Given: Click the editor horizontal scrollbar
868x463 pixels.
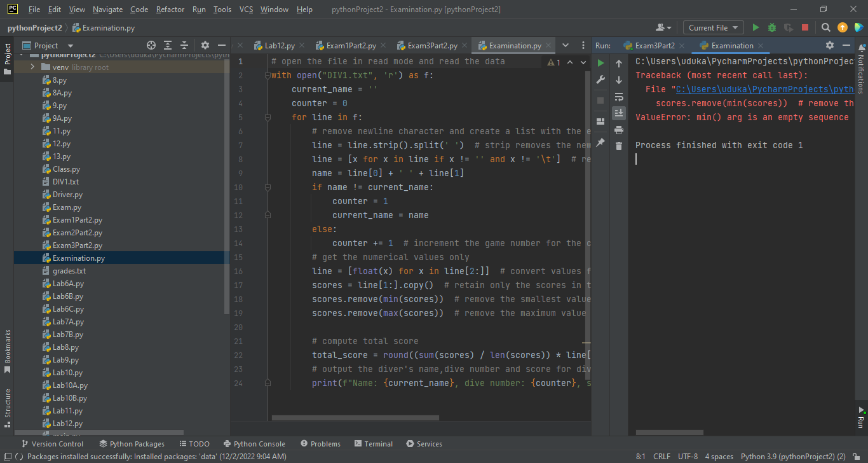Looking at the screenshot, I should coord(355,418).
